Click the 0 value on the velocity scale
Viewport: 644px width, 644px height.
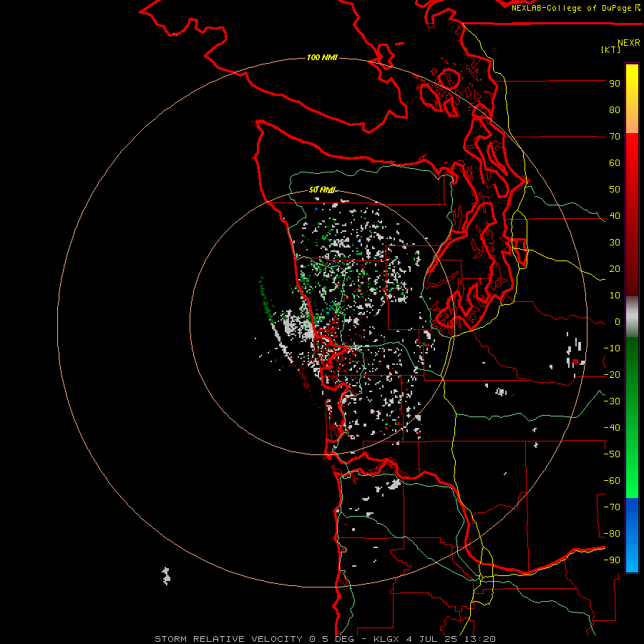618,322
